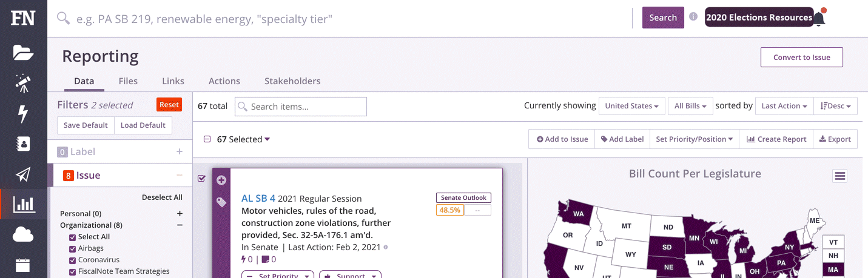Open the contacts address book sidebar icon
The image size is (868, 278).
pyautogui.click(x=23, y=144)
